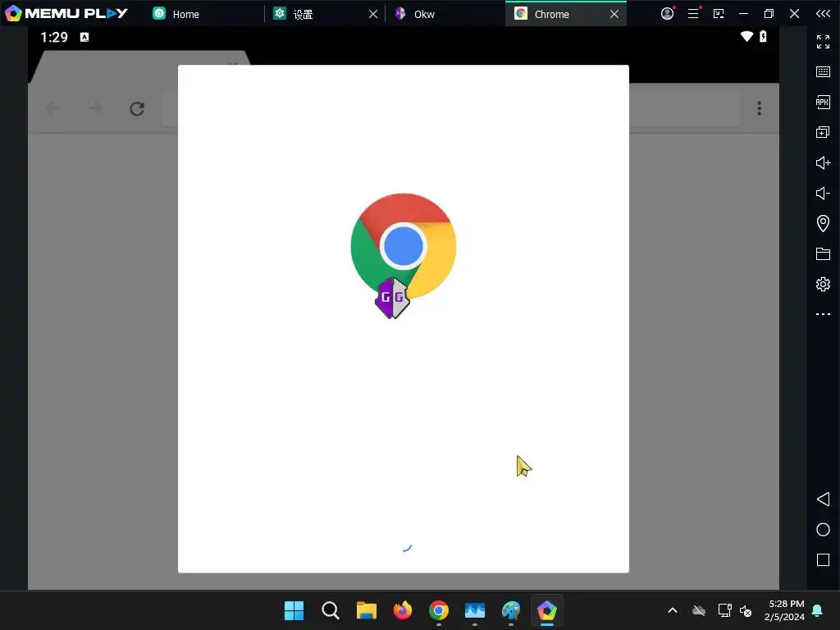This screenshot has width=840, height=630.
Task: Open the multi-instance manager icon
Action: [823, 132]
